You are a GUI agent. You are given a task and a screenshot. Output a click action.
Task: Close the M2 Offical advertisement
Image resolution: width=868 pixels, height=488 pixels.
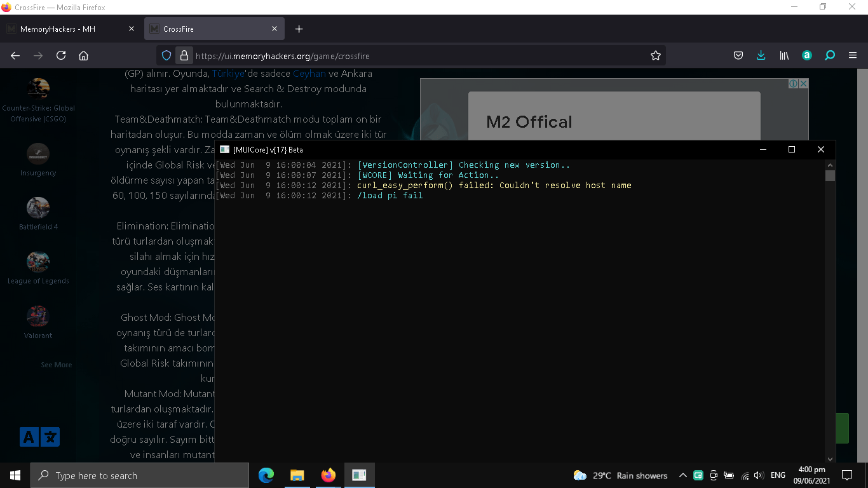803,83
